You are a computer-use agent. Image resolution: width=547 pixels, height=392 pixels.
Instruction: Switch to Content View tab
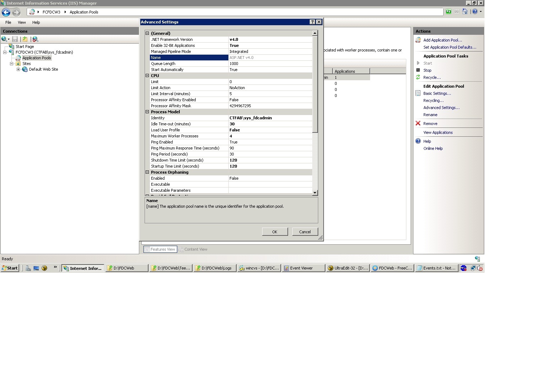tap(193, 249)
